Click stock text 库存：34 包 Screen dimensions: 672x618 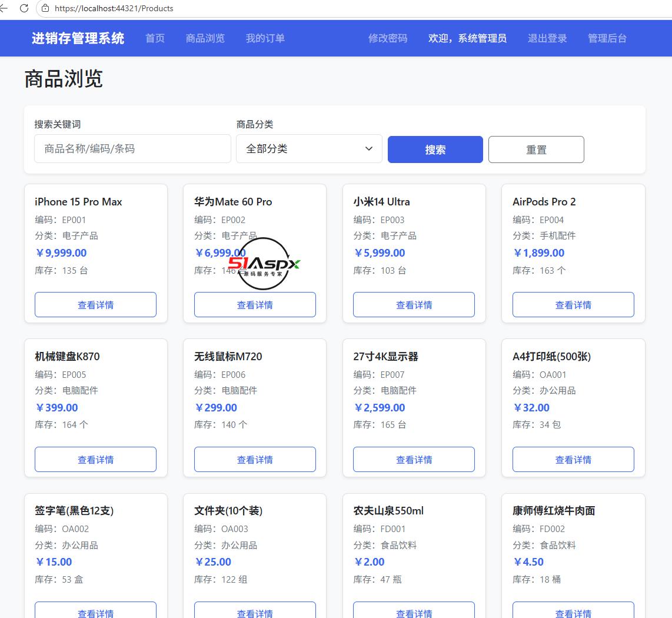point(537,425)
